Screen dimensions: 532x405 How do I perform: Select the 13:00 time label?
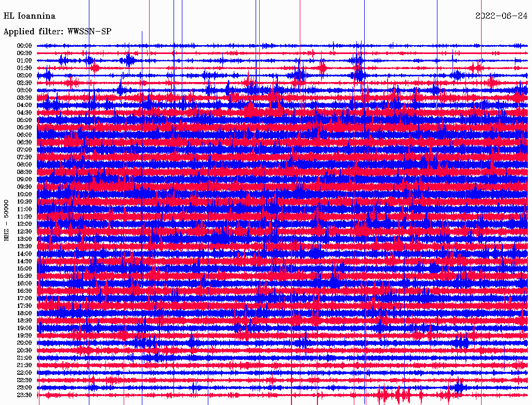pos(24,239)
